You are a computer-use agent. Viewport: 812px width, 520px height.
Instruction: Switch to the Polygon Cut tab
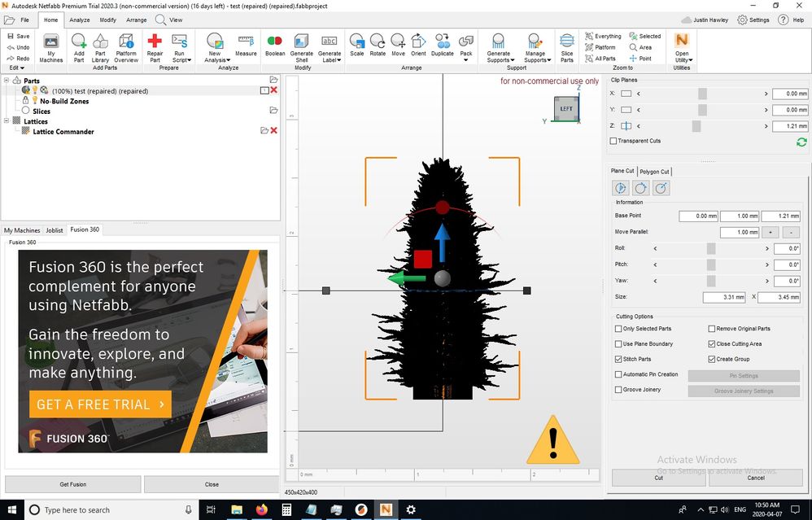point(654,172)
